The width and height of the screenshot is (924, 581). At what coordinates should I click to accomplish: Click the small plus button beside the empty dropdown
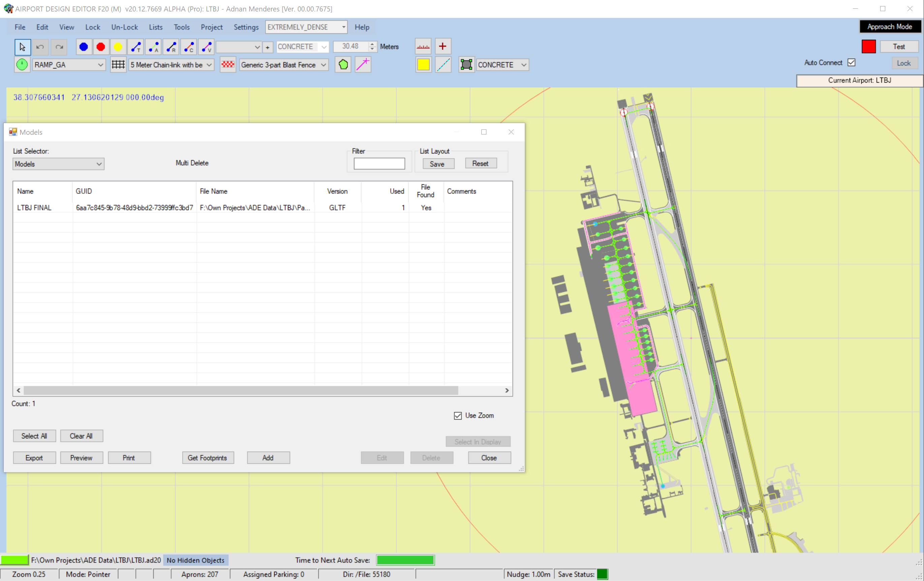267,47
